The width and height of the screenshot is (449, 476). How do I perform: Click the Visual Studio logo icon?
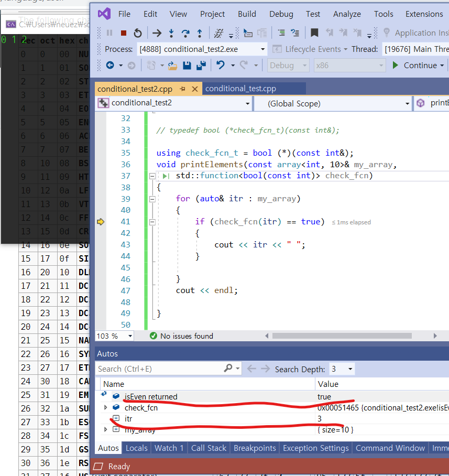(x=104, y=14)
